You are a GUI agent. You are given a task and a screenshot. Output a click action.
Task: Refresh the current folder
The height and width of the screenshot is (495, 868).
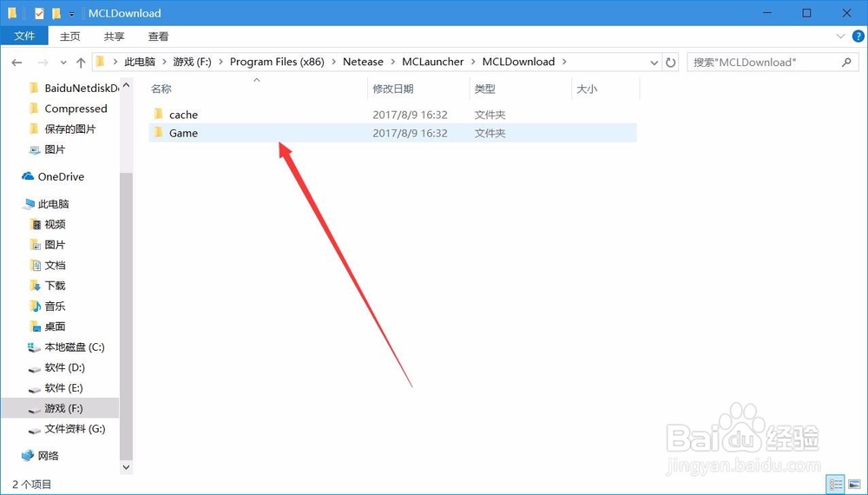pyautogui.click(x=670, y=63)
